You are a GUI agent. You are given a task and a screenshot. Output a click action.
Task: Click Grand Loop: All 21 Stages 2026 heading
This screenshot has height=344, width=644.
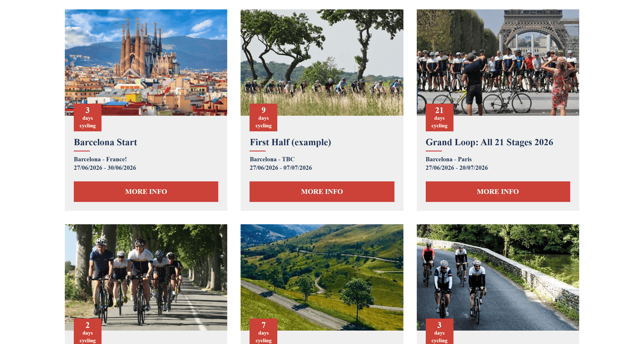489,142
